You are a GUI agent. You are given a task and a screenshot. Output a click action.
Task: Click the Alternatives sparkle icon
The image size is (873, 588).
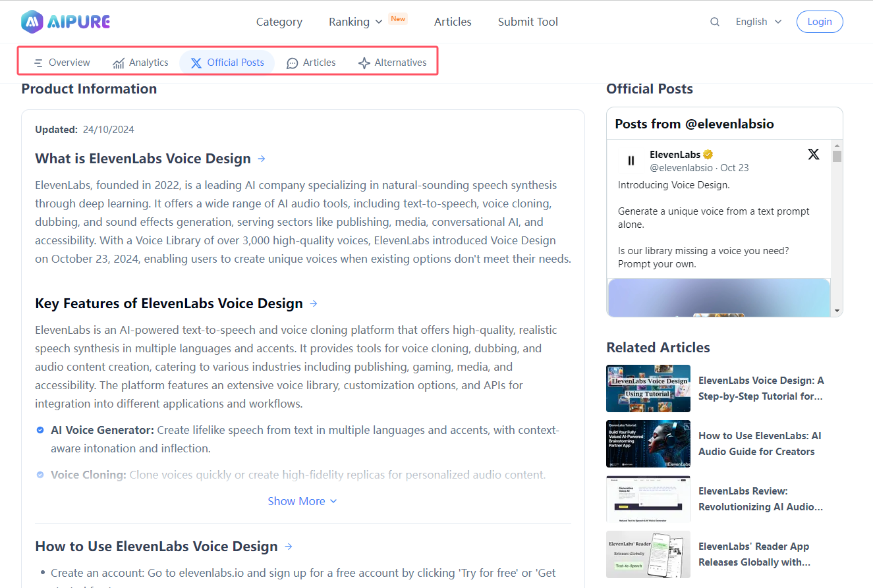364,63
